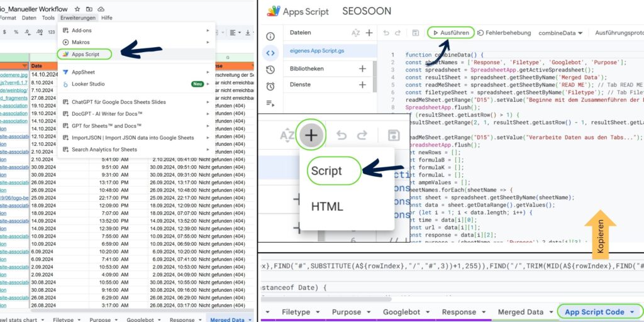Viewport: 644px width, 322px height.
Task: Start Fehlerbehebung debugging
Action: 504,33
